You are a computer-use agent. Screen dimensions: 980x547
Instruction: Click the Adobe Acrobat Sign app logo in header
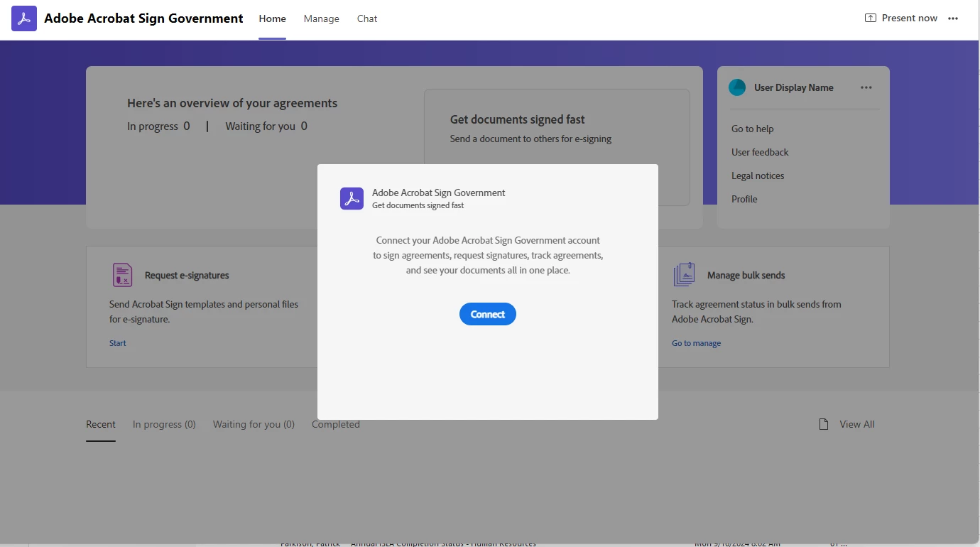tap(24, 18)
